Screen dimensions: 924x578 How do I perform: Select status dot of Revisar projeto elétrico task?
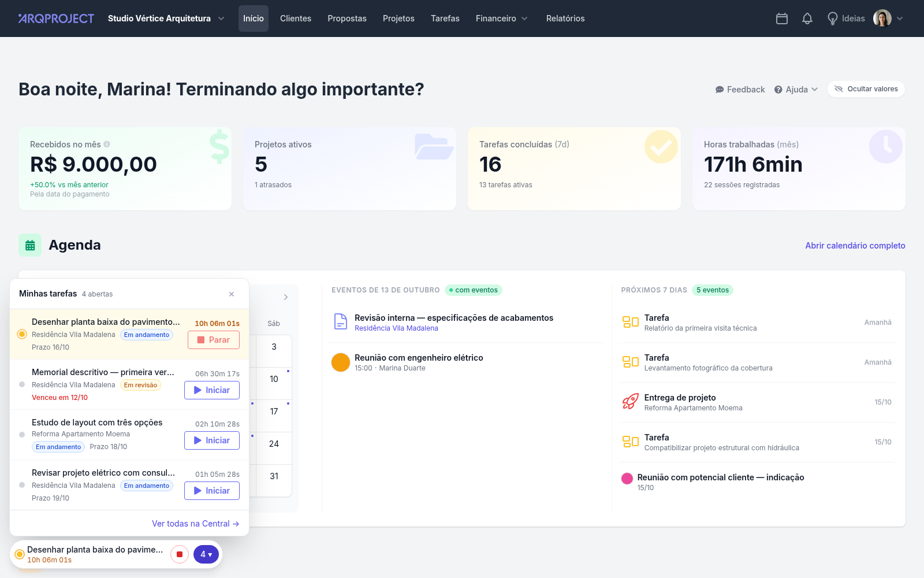(x=22, y=485)
